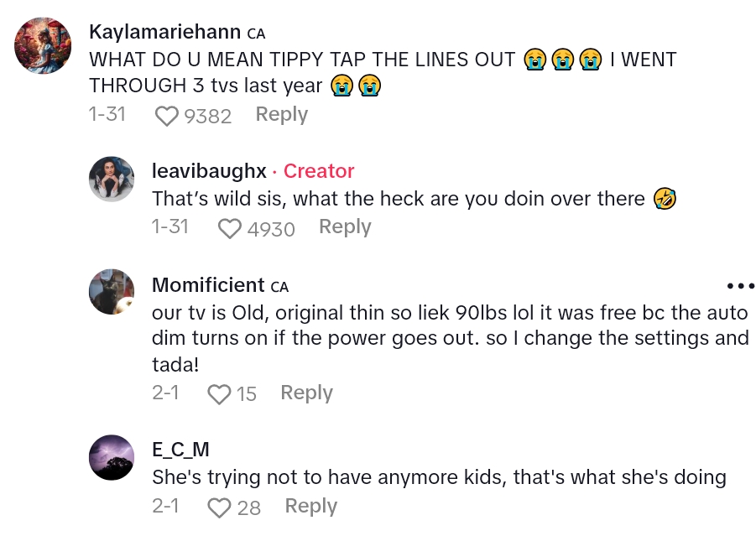Reply to E_C_M's comment
Screen dimensions: 756x536
(310, 507)
